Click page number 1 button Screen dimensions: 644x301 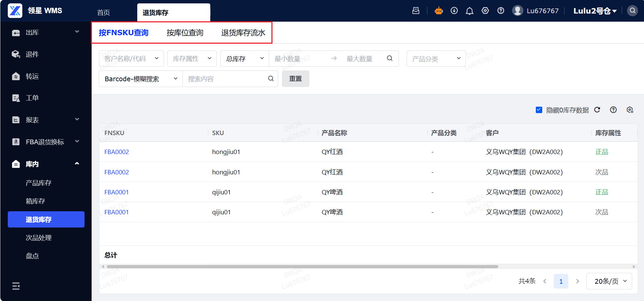pos(561,281)
